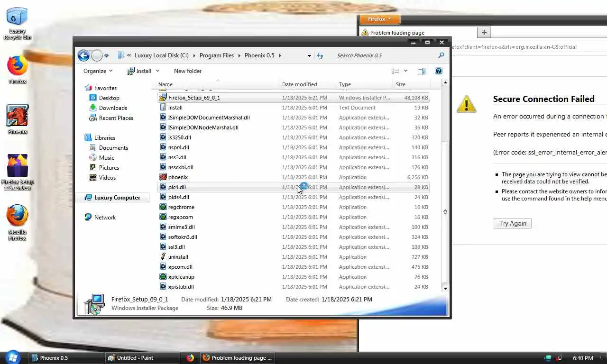Select the Firefox_Setup_69_0_1 installer icon
The width and height of the screenshot is (607, 364).
tap(163, 98)
